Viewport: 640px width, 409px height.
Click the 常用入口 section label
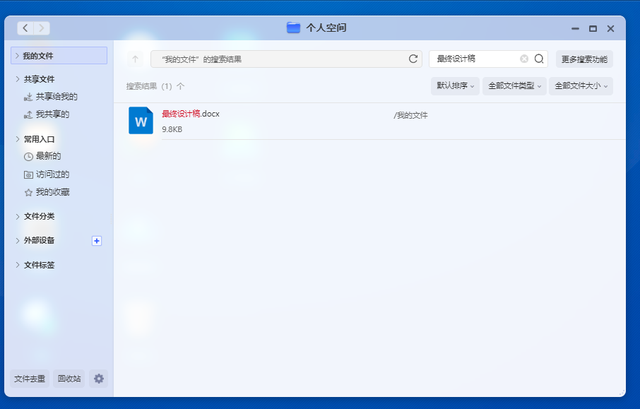pyautogui.click(x=39, y=140)
